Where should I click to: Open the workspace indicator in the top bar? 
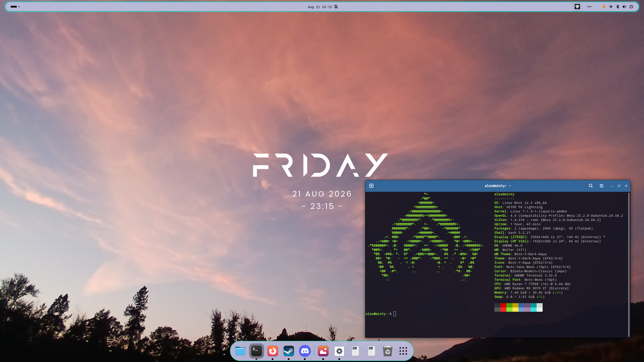15,7
